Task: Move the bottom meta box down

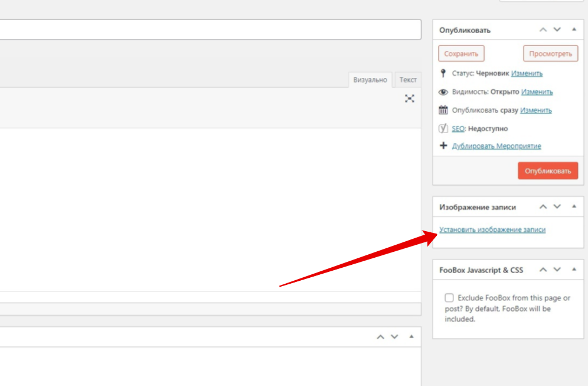Action: pyautogui.click(x=394, y=337)
